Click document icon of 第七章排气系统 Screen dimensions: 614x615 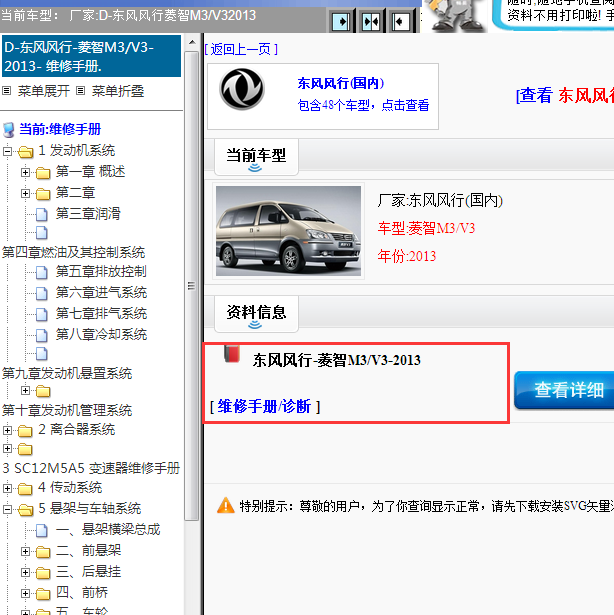point(42,314)
